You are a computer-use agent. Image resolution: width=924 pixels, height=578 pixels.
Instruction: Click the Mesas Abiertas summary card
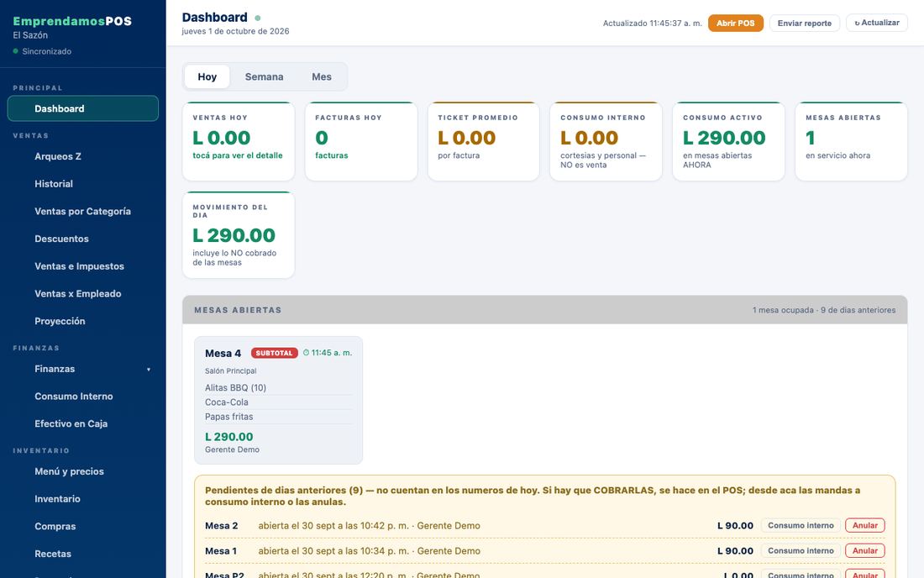[851, 141]
